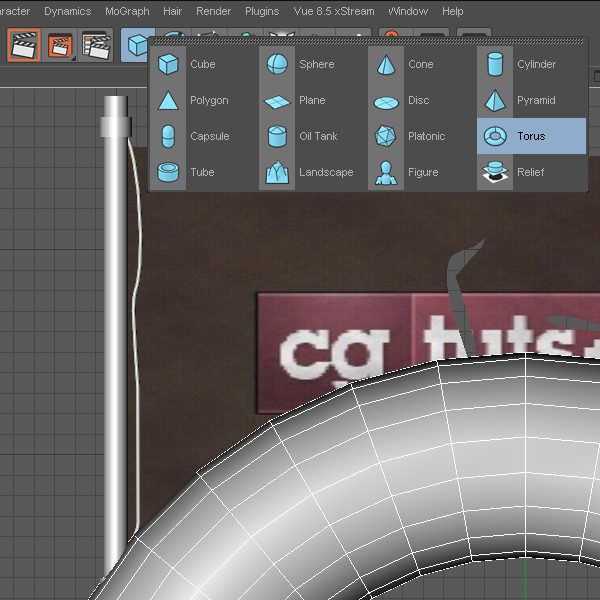Click the Oil Tank label

point(318,136)
